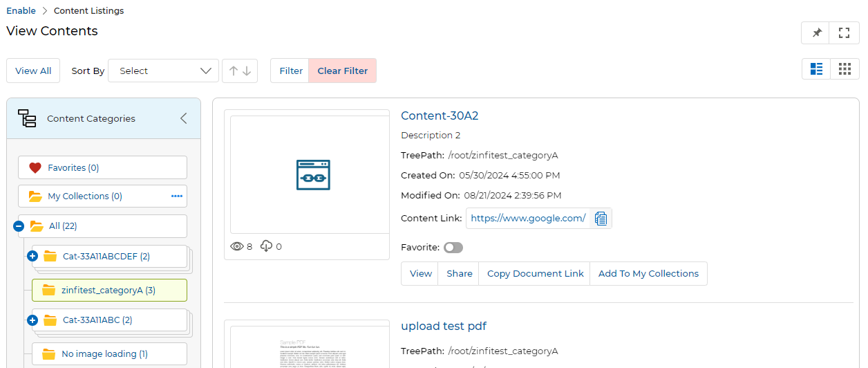Click the red heart Favorites icon
The image size is (868, 368).
tap(35, 167)
